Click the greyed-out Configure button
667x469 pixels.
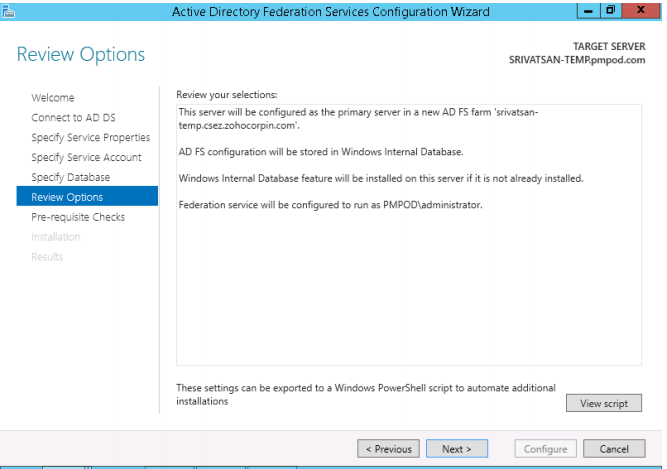coord(545,449)
